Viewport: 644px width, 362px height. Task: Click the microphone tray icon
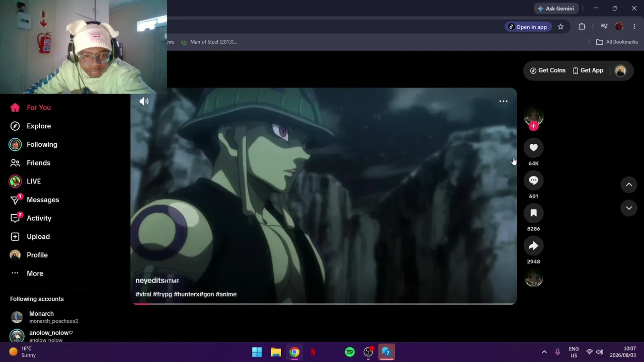click(557, 352)
